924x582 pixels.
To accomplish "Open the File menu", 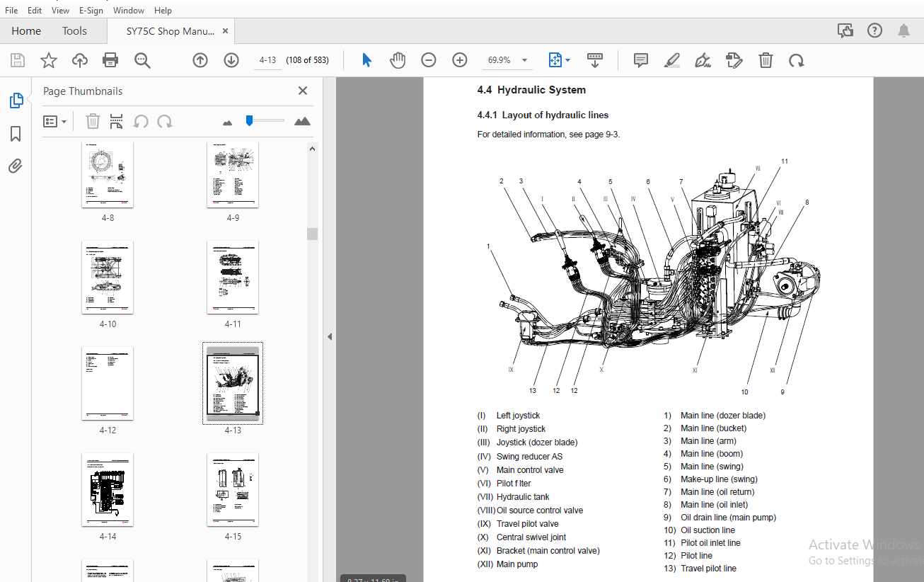I will (x=11, y=11).
